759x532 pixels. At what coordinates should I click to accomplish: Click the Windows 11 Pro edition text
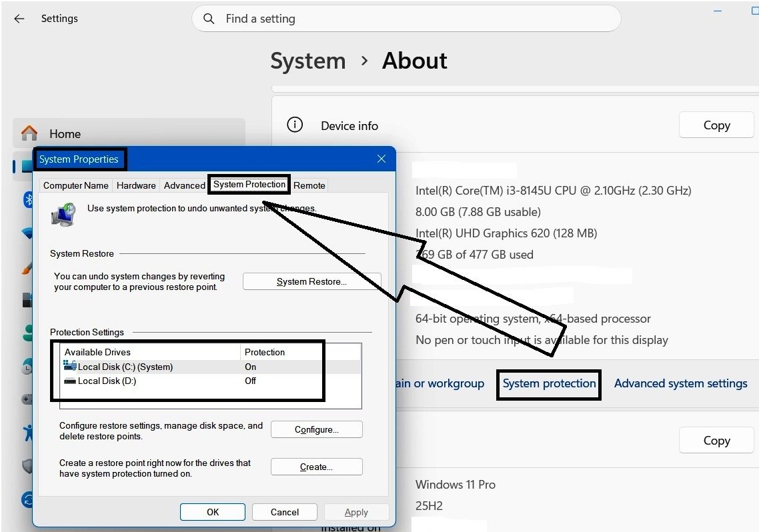455,485
